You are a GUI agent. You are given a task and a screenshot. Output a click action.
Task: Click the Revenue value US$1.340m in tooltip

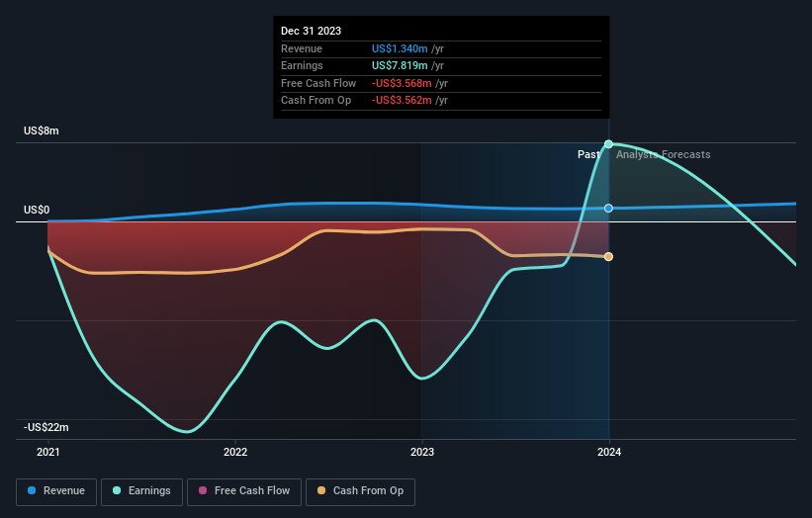tap(400, 48)
